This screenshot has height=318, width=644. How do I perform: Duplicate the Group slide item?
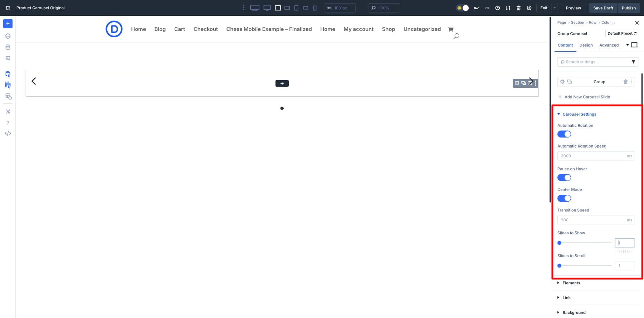(x=570, y=82)
